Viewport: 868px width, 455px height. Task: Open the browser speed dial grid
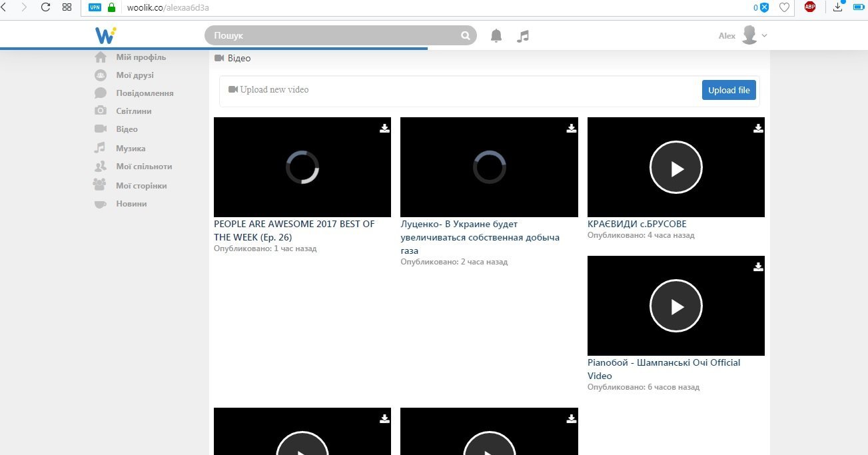pos(67,7)
